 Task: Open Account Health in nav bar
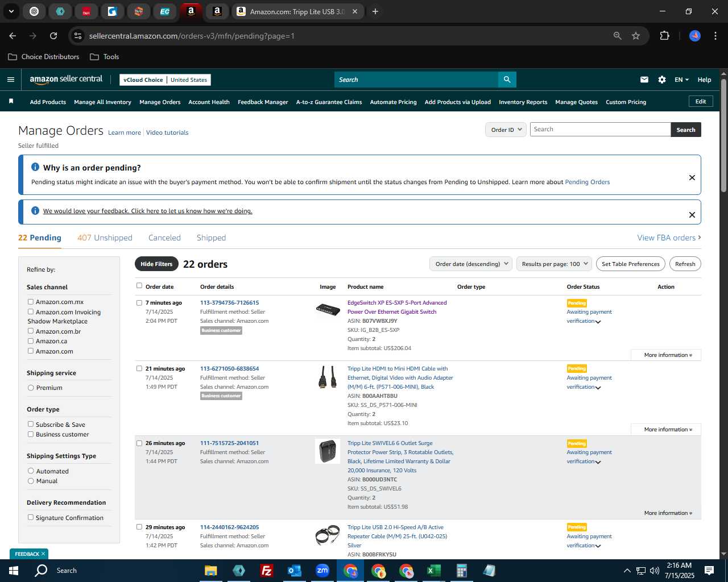point(209,102)
